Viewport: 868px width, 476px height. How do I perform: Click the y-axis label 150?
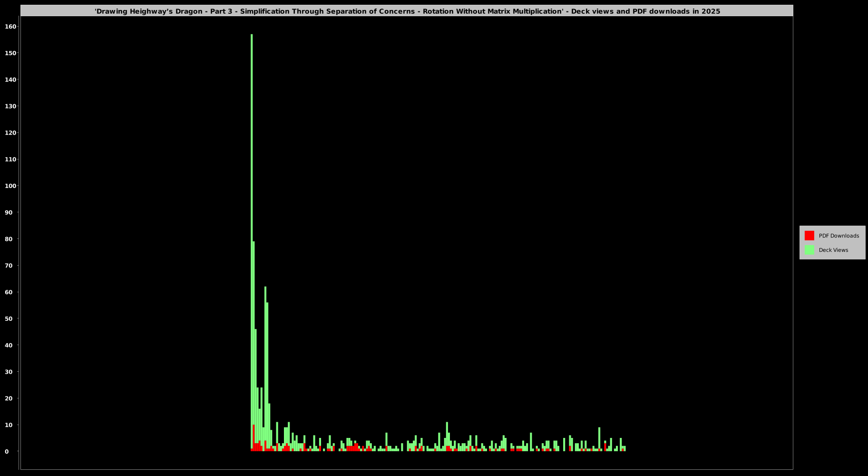pos(10,53)
